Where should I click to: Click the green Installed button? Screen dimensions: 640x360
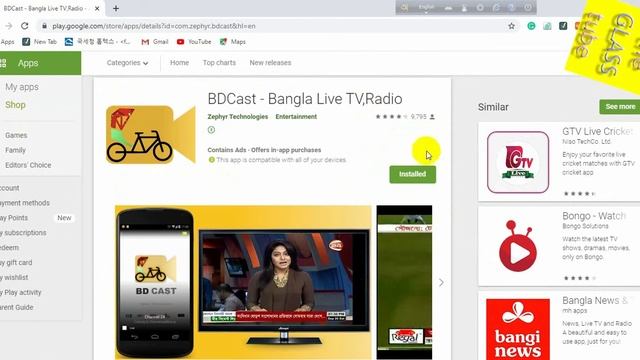[x=413, y=174]
